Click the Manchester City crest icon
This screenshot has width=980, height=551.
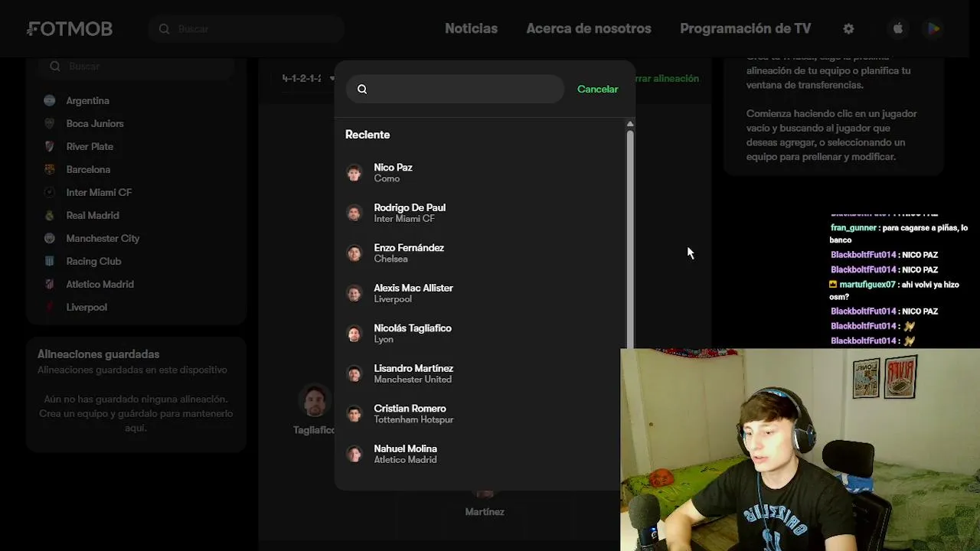click(x=50, y=238)
